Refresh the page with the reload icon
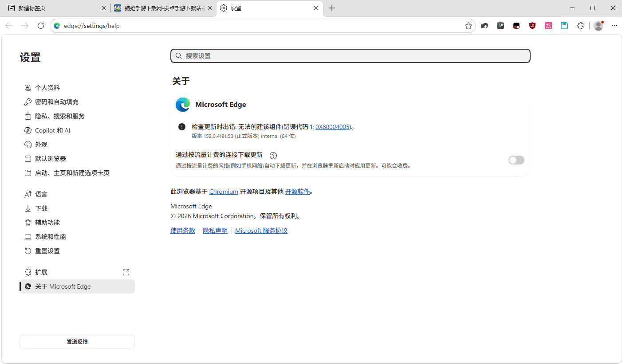Viewport: 622px width, 364px height. pos(41,26)
